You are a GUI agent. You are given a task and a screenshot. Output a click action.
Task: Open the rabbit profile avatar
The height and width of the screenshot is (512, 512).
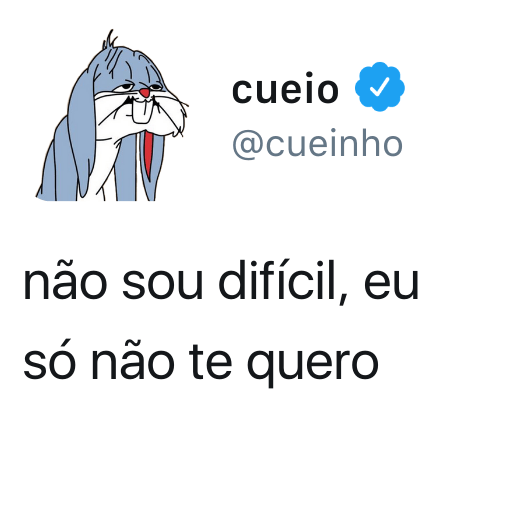[112, 115]
